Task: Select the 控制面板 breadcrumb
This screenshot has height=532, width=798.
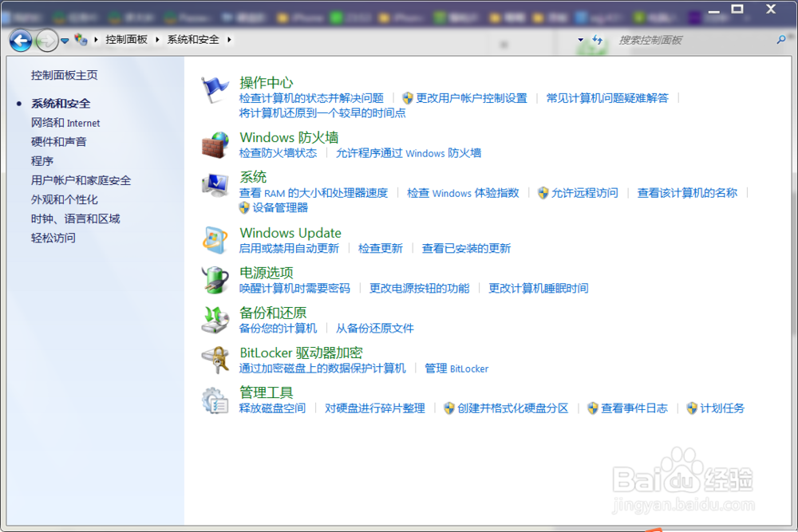Action: tap(126, 40)
